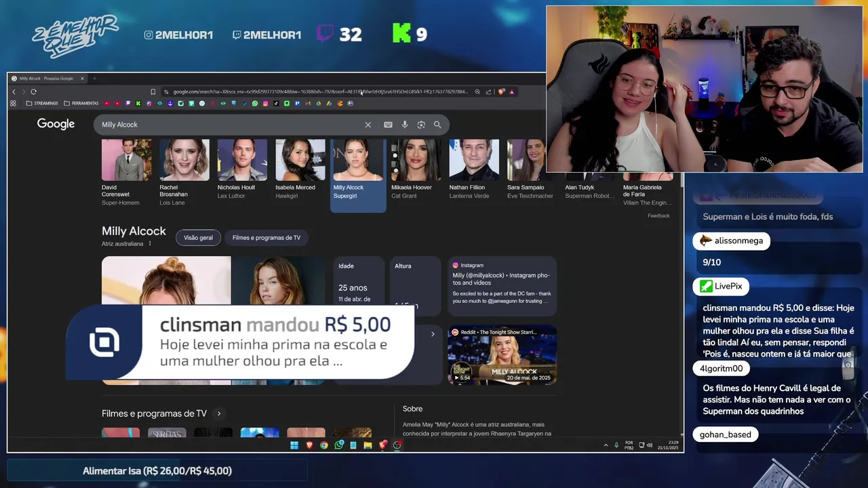The image size is (868, 488).
Task: Go to the Google home logo
Action: point(56,124)
